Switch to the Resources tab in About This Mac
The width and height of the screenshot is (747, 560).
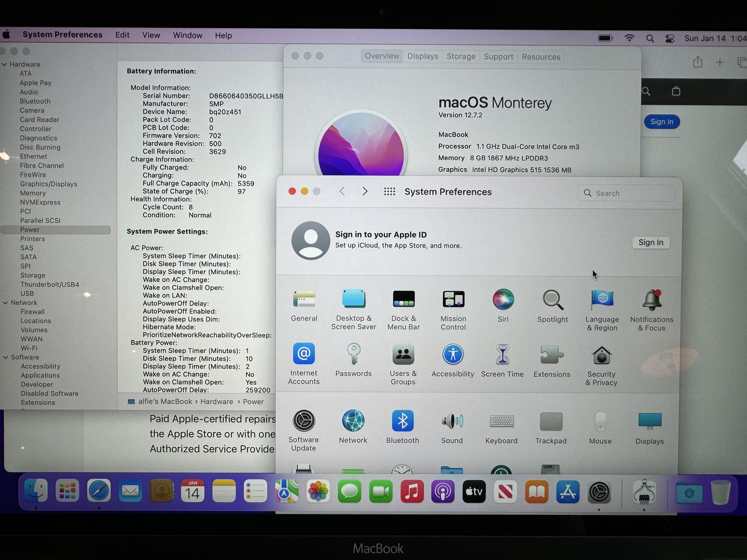(x=541, y=57)
